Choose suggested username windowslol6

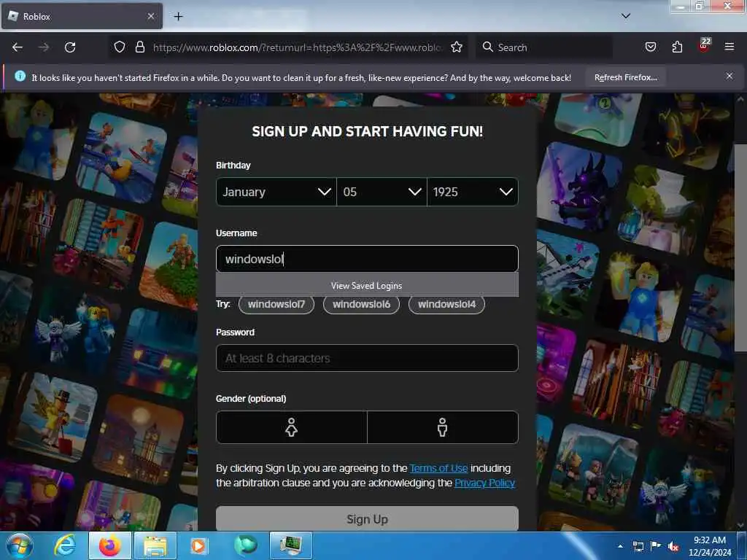tap(361, 304)
